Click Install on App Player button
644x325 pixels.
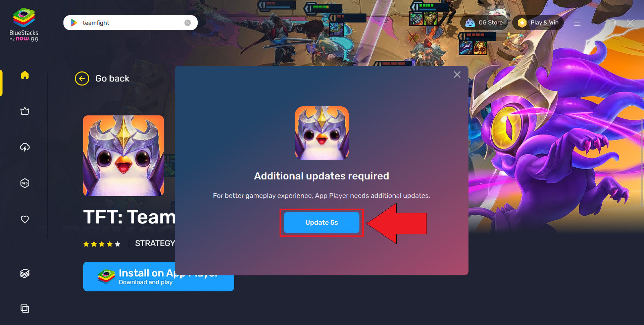[158, 276]
